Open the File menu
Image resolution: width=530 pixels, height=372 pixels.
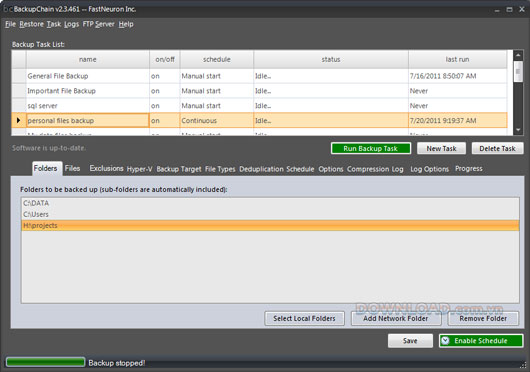(10, 24)
